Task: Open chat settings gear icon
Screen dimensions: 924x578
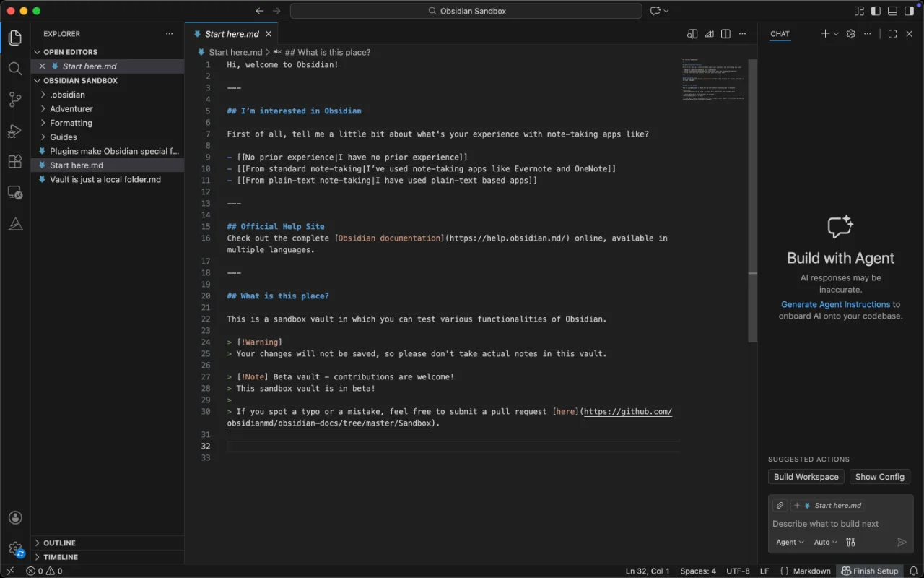Action: tap(850, 34)
